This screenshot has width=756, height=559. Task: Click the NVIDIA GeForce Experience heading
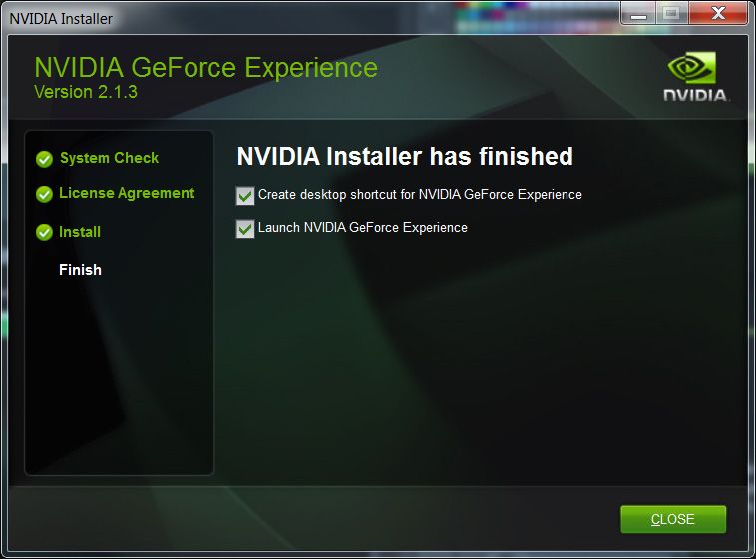tap(205, 67)
